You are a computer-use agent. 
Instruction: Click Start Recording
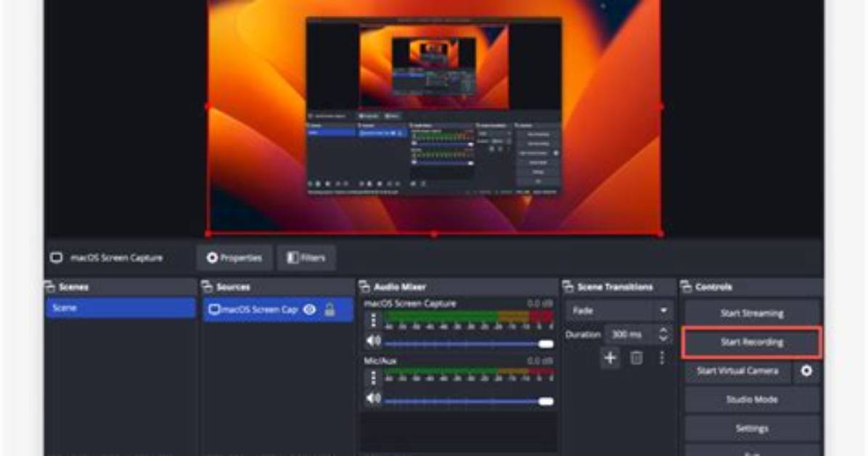click(752, 342)
